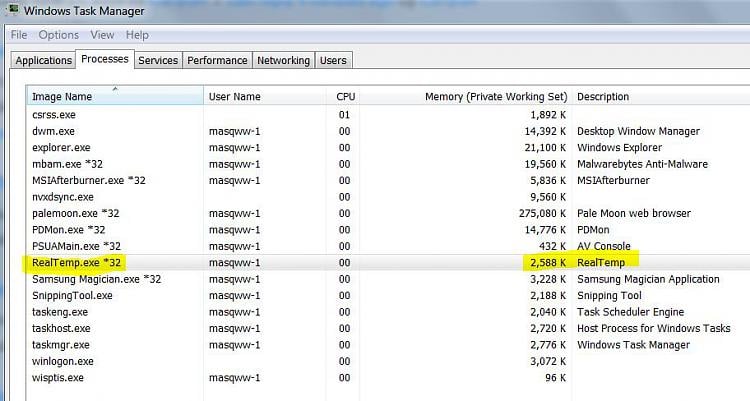Click the Malwarebytes Anti-Malware description
750x401 pixels.
[x=642, y=164]
